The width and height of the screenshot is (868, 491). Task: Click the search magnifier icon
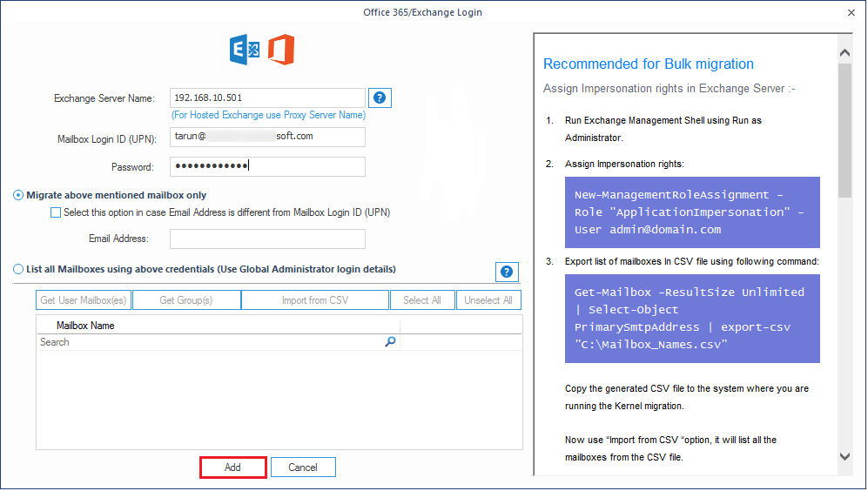(x=390, y=342)
